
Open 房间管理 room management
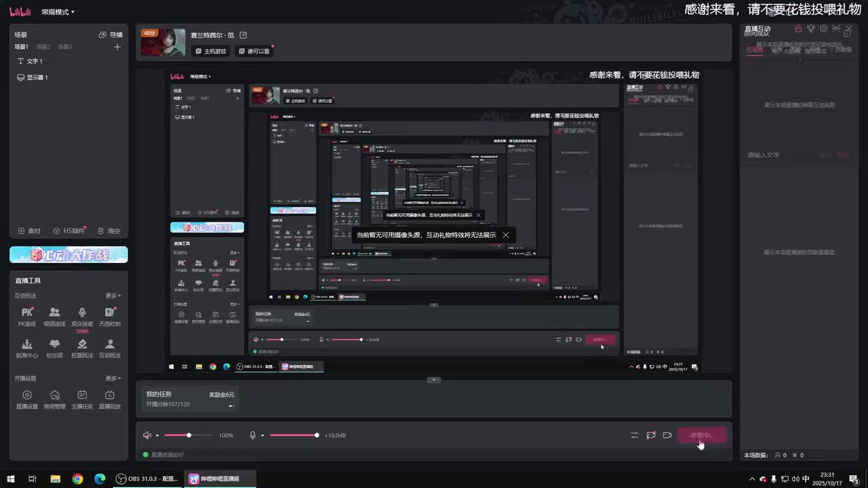(54, 399)
